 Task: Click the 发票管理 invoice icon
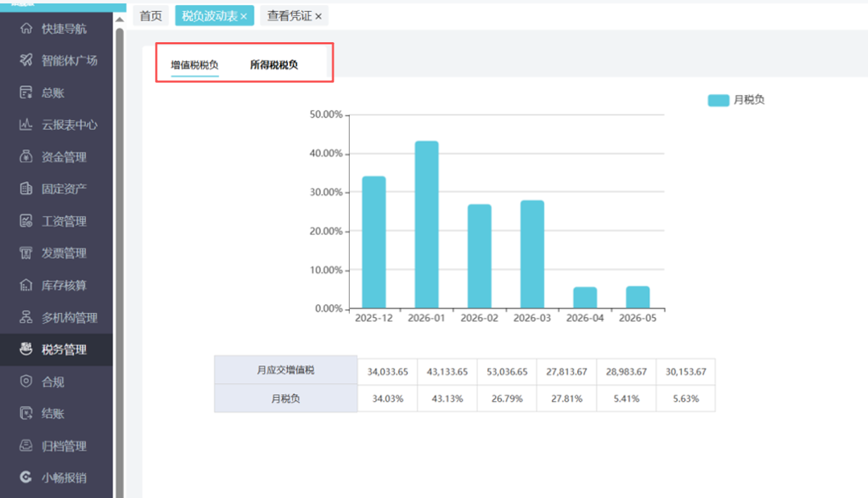(26, 253)
